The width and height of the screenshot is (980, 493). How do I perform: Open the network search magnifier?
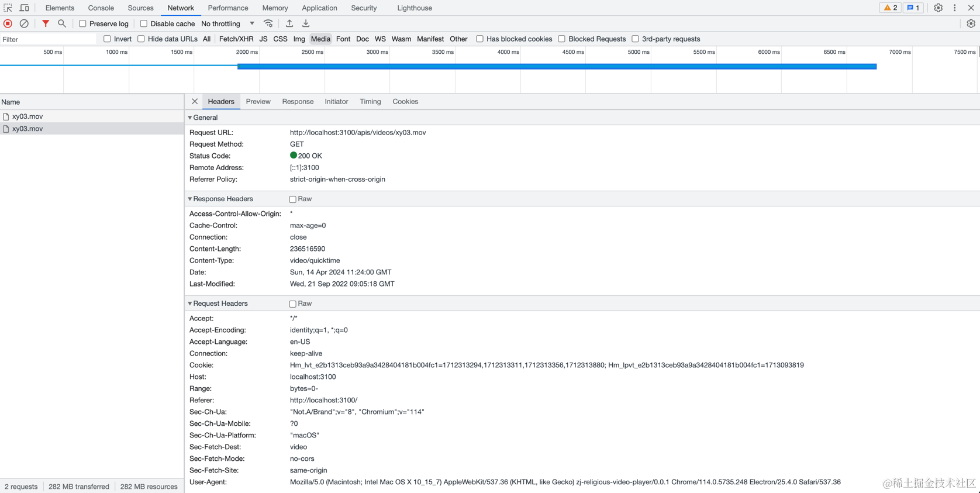(x=62, y=23)
